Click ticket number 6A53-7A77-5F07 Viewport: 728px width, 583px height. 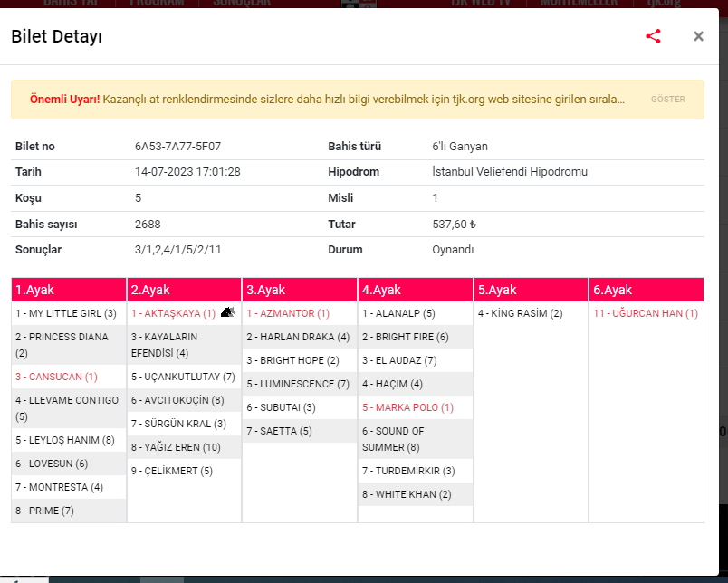pyautogui.click(x=177, y=147)
